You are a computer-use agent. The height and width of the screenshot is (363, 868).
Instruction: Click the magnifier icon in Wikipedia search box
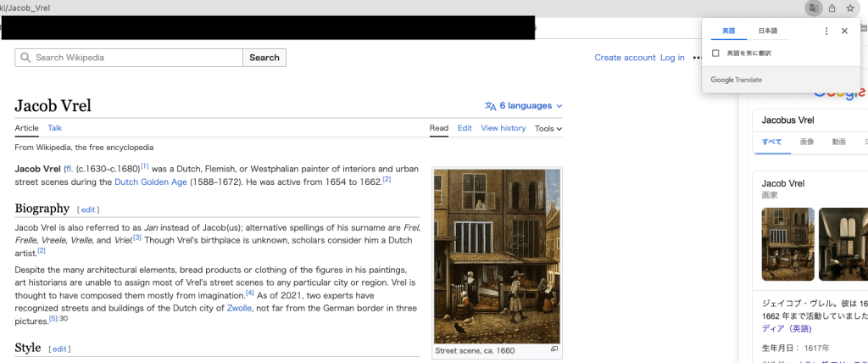click(x=25, y=58)
